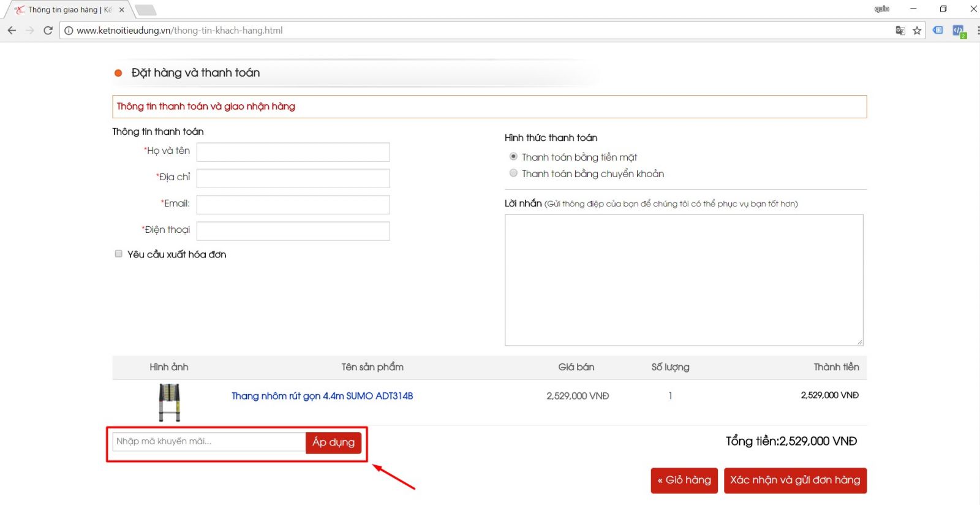Confirm with Xác nhận và gửi đơn hàng
The height and width of the screenshot is (505, 980).
click(x=795, y=480)
